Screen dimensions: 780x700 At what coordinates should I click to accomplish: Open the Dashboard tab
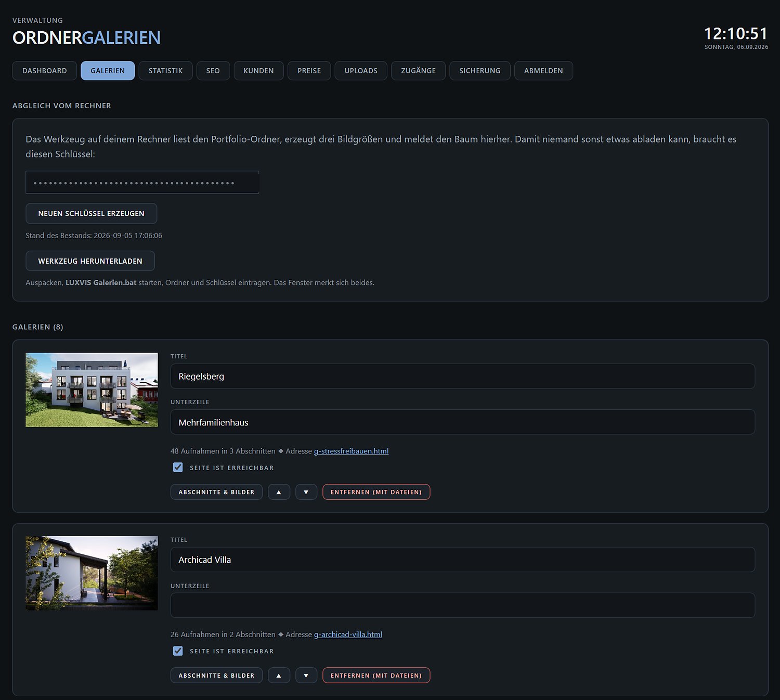pyautogui.click(x=45, y=71)
